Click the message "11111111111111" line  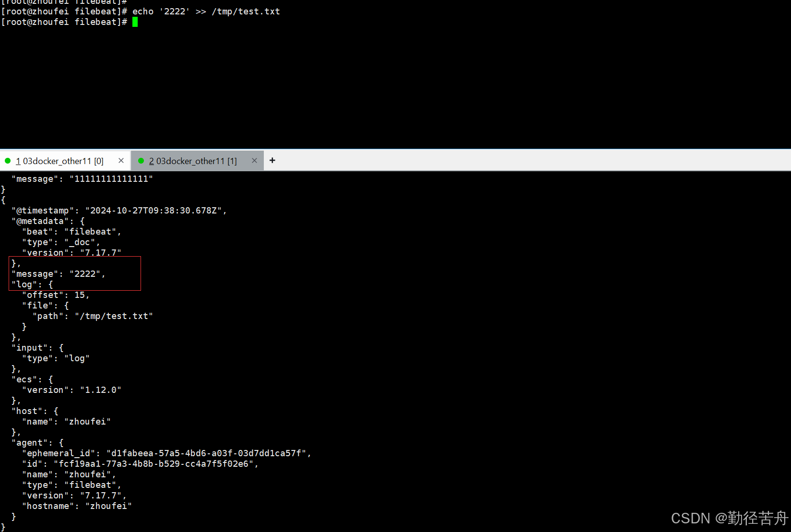pyautogui.click(x=82, y=179)
